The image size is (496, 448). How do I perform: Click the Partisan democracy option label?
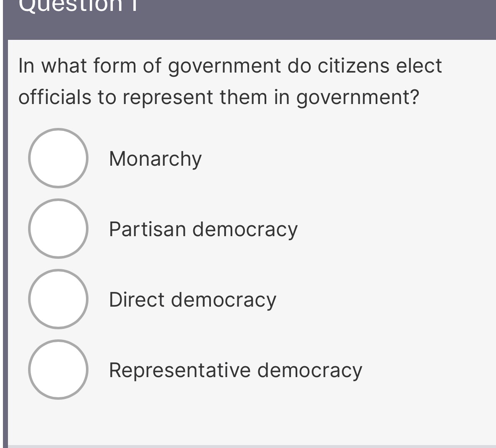pyautogui.click(x=203, y=229)
